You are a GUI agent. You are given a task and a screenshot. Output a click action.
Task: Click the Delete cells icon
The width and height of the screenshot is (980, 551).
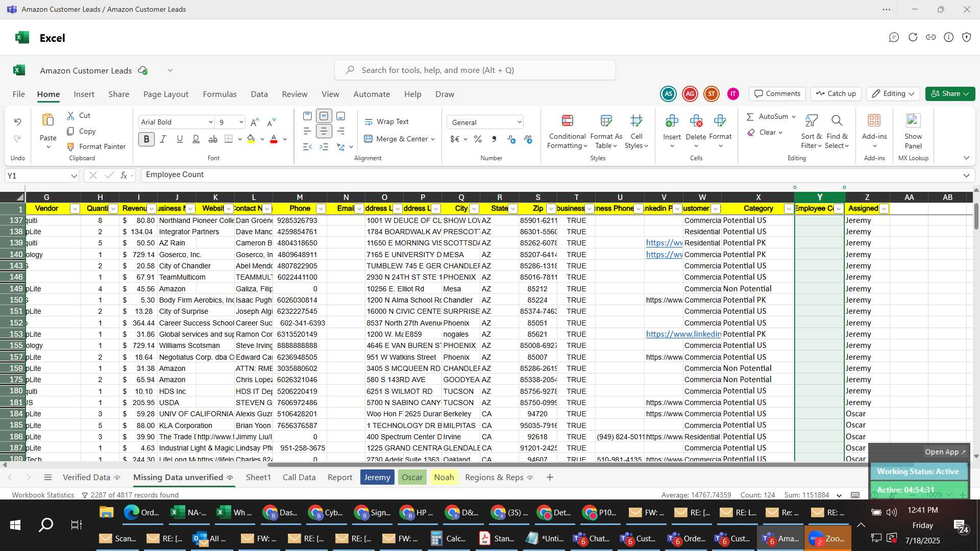pyautogui.click(x=696, y=121)
